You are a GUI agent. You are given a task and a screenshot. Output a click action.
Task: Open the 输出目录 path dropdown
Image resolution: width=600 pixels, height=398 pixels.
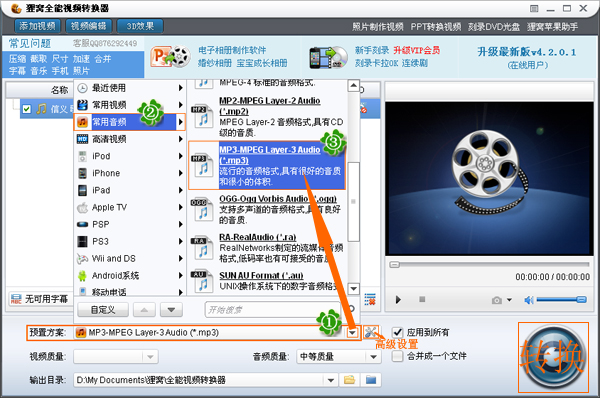coord(331,380)
